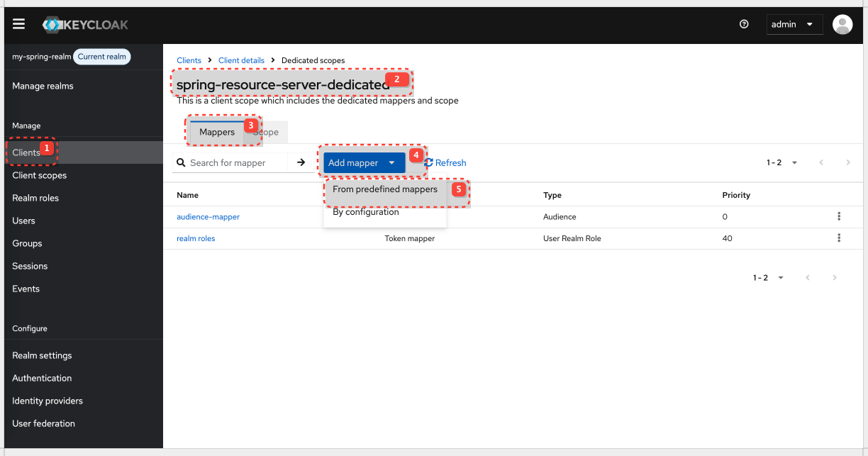Click the user avatar in the header
868x456 pixels.
click(842, 23)
